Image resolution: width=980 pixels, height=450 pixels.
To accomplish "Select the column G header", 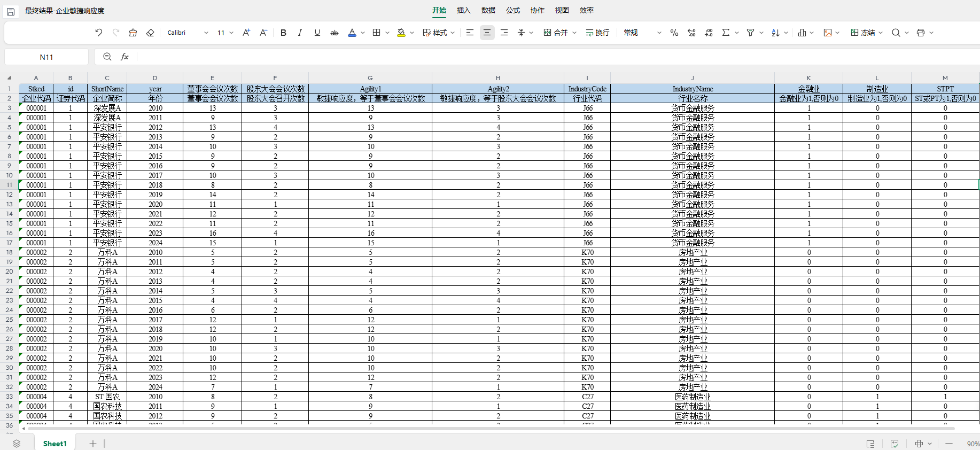I will pos(370,78).
